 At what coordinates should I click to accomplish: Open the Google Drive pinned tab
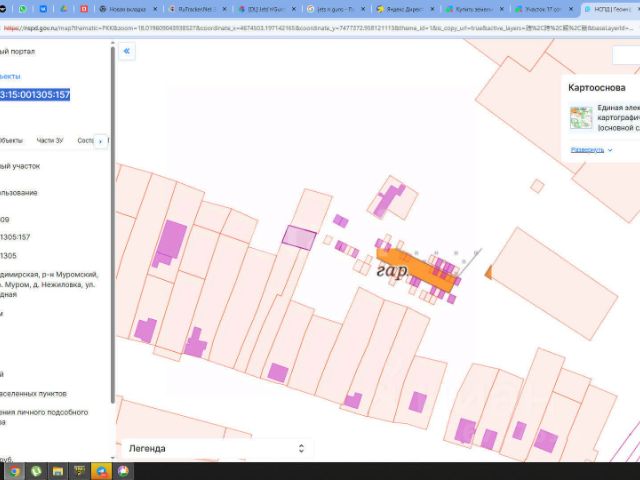pos(64,9)
